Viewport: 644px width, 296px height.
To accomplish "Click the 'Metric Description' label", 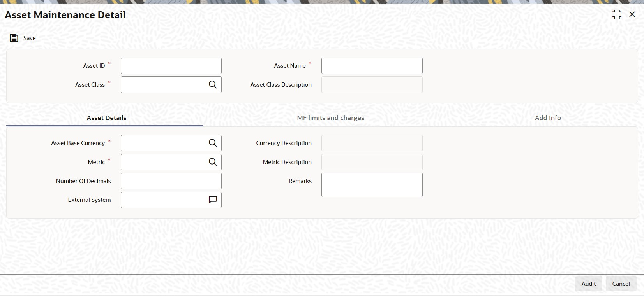I will click(287, 162).
